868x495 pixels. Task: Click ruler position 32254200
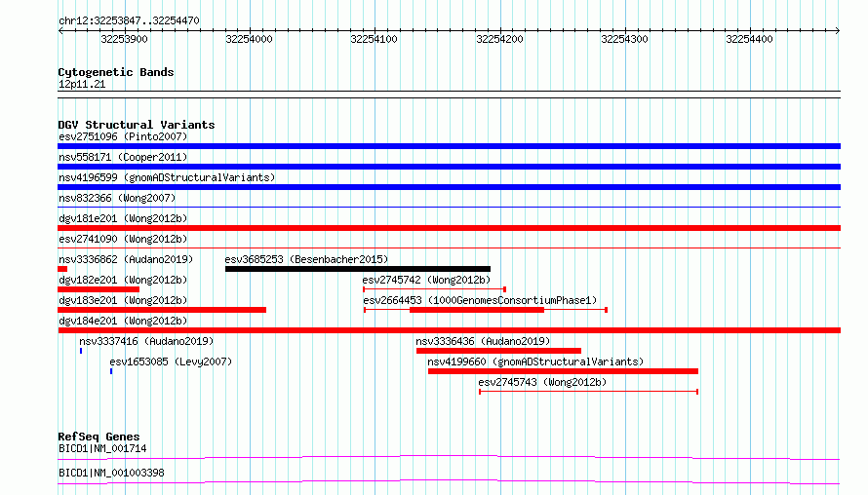(x=499, y=39)
